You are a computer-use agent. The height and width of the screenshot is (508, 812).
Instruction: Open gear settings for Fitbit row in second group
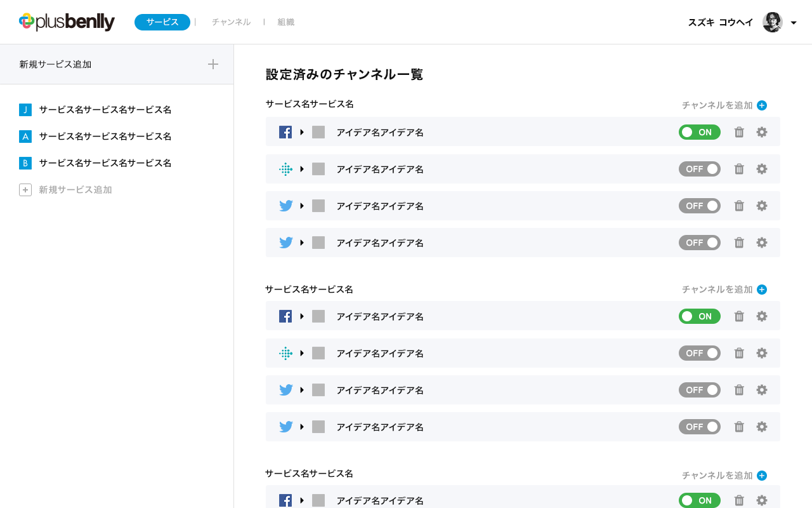click(x=762, y=353)
